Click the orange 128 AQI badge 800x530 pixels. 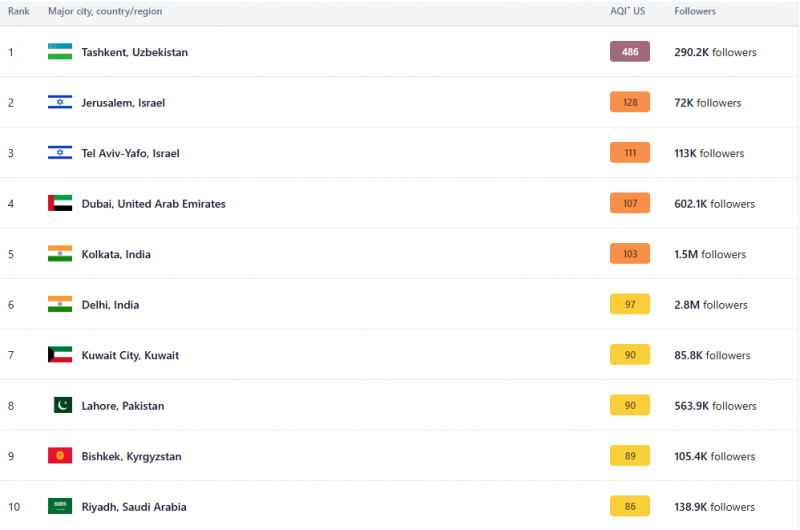tap(630, 102)
